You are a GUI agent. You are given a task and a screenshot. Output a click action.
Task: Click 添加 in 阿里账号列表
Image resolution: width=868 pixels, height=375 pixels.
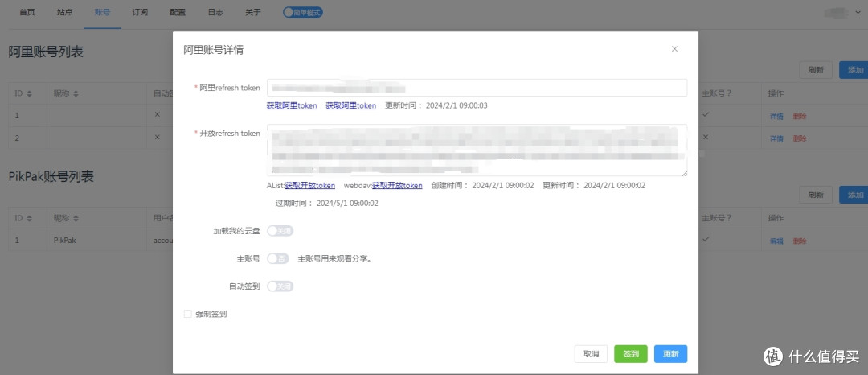point(855,70)
